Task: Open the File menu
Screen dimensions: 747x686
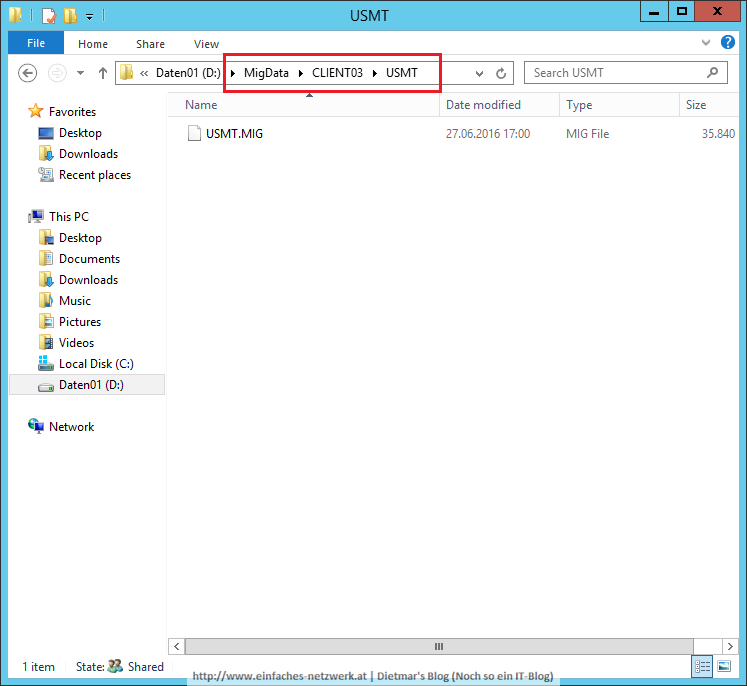Action: click(36, 43)
